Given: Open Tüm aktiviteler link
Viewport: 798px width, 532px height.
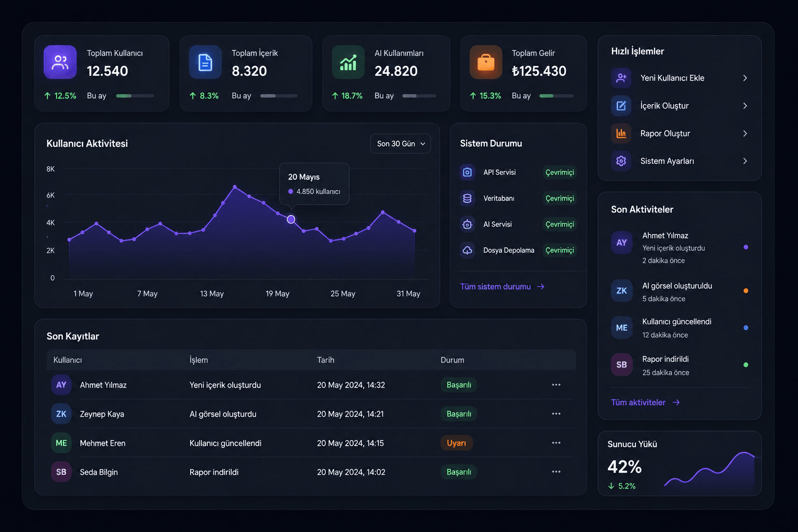Looking at the screenshot, I should 646,403.
